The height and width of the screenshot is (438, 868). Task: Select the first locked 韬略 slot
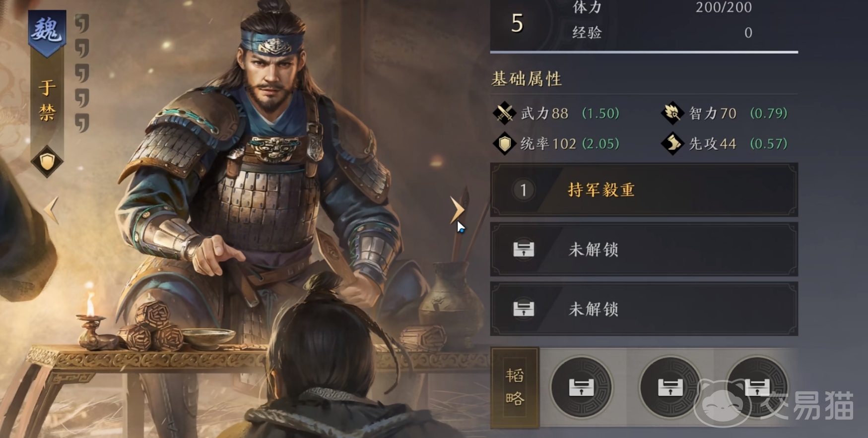(x=581, y=387)
